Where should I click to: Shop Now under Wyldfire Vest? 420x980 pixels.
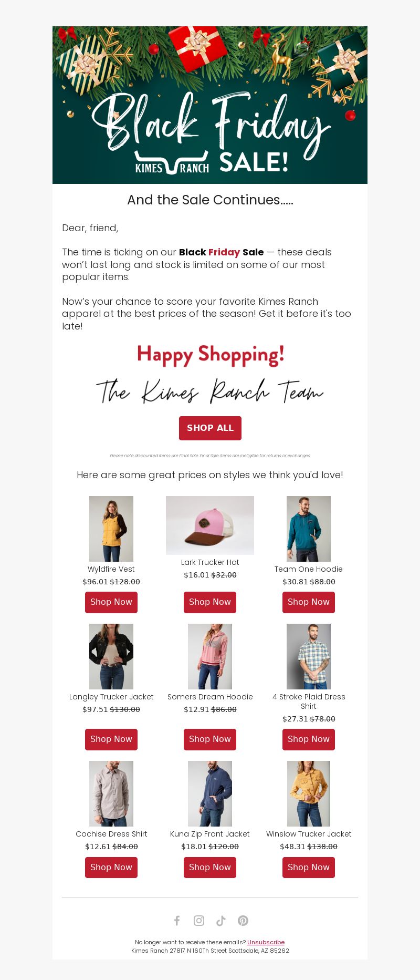[x=111, y=602]
